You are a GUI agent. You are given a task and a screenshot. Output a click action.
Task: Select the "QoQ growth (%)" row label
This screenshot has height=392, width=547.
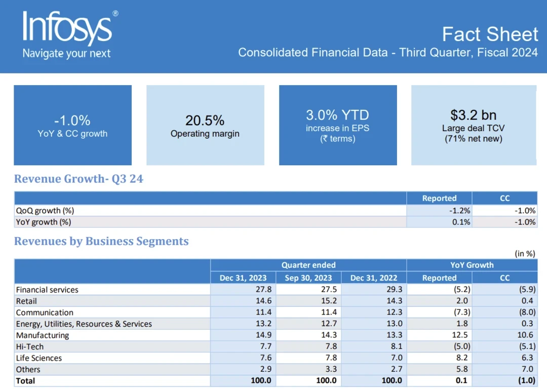click(x=45, y=211)
